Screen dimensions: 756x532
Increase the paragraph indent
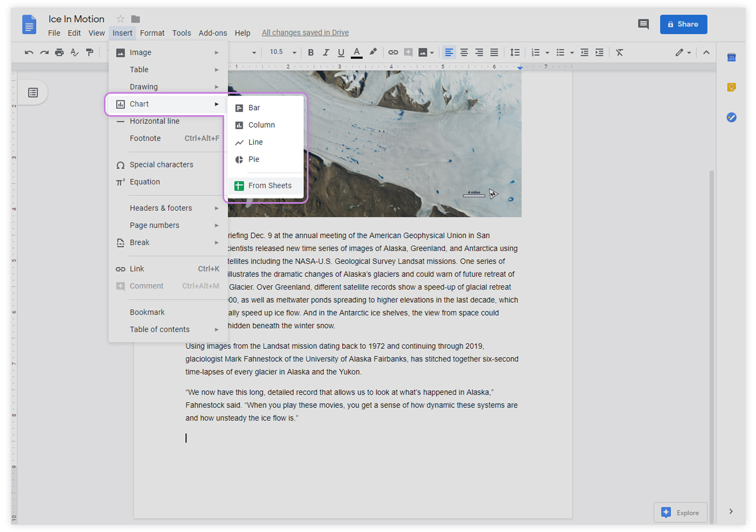pos(599,52)
